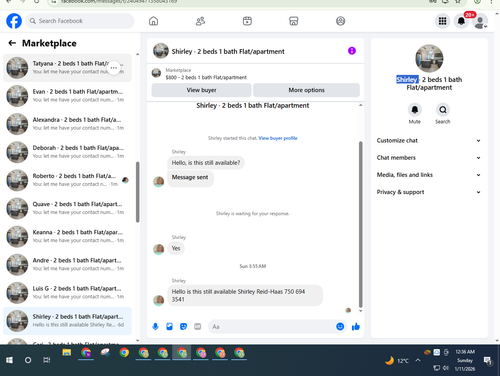500x376 pixels.
Task: Open Deborah conversation in chat list
Action: 67,152
